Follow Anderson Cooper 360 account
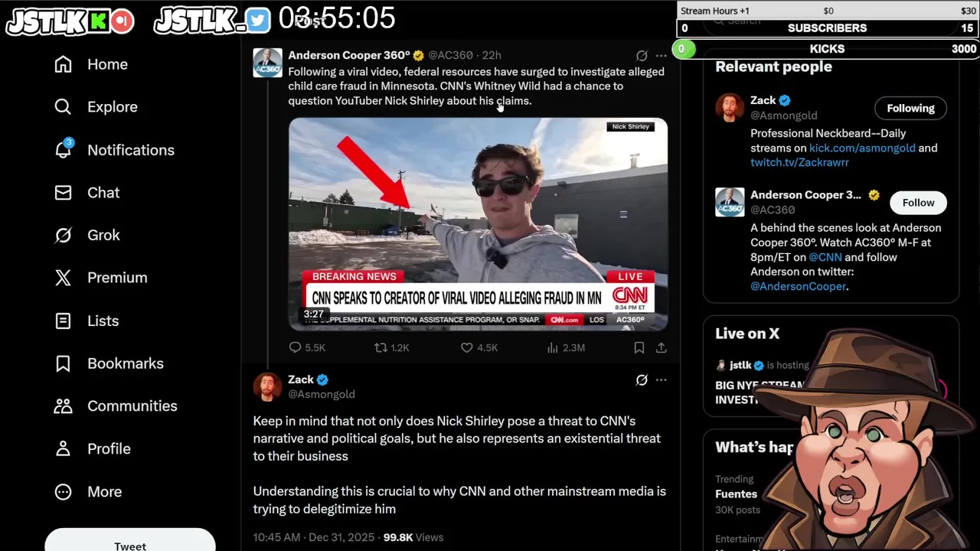The image size is (980, 551). (918, 203)
